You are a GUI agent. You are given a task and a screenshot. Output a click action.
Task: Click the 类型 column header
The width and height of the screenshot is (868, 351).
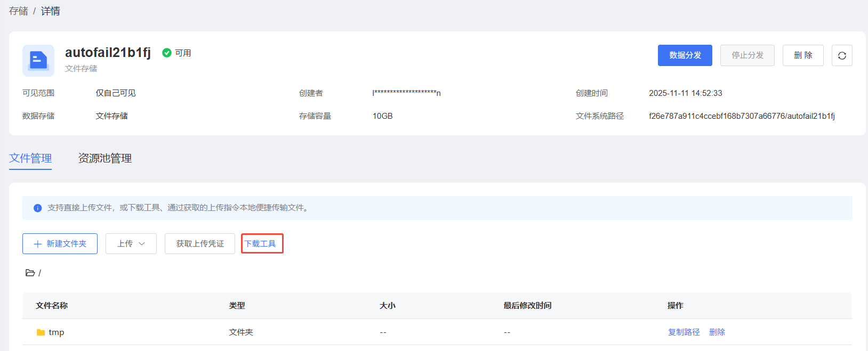pyautogui.click(x=237, y=305)
